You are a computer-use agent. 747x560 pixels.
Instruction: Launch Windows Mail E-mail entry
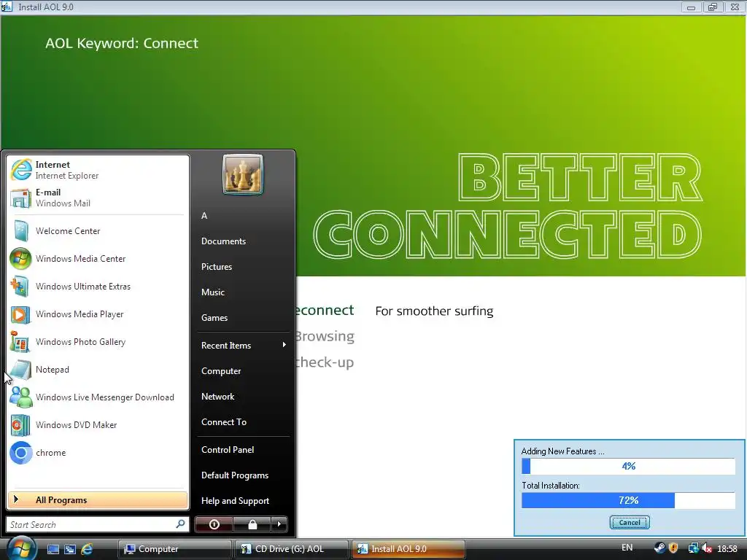point(98,198)
